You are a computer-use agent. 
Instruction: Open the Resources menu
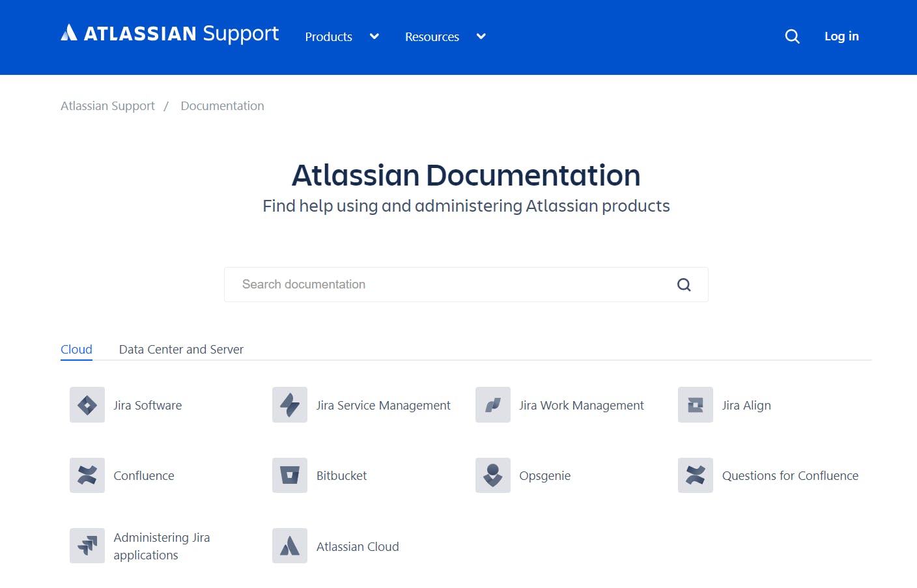coord(432,37)
